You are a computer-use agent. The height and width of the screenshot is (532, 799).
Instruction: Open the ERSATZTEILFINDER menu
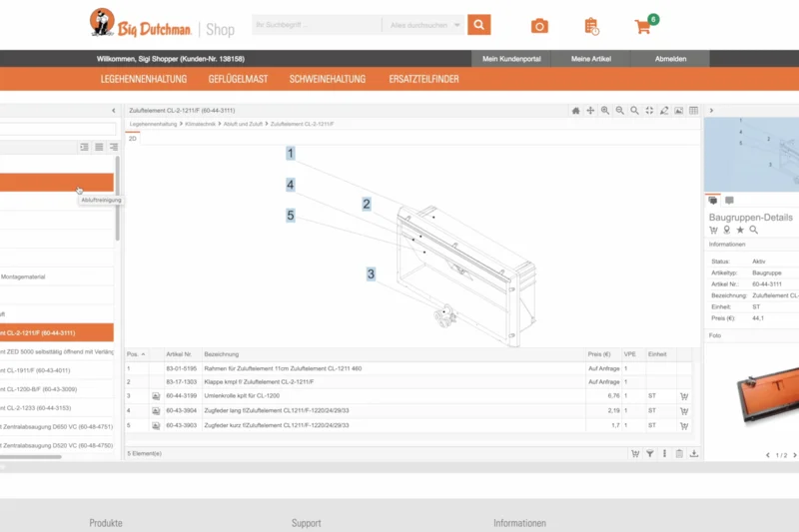coord(423,79)
